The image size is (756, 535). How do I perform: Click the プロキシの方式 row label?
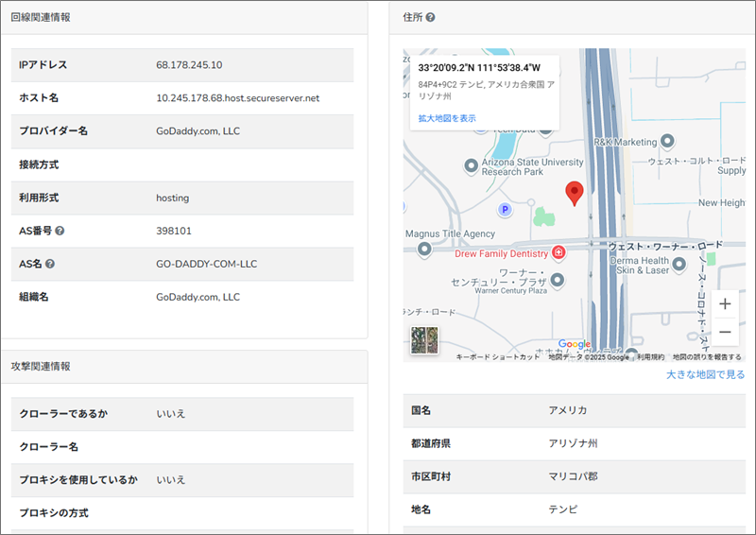coord(54,513)
